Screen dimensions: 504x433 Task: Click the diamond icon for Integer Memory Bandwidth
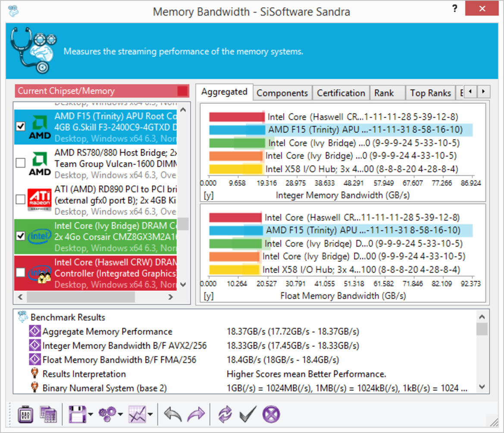(35, 345)
